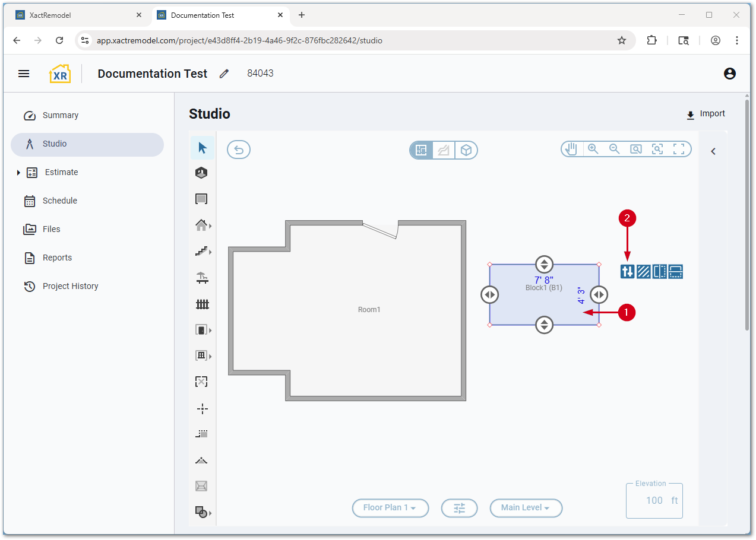Click the hatched surface icon beside block
Image resolution: width=756 pixels, height=540 pixels.
(x=644, y=272)
